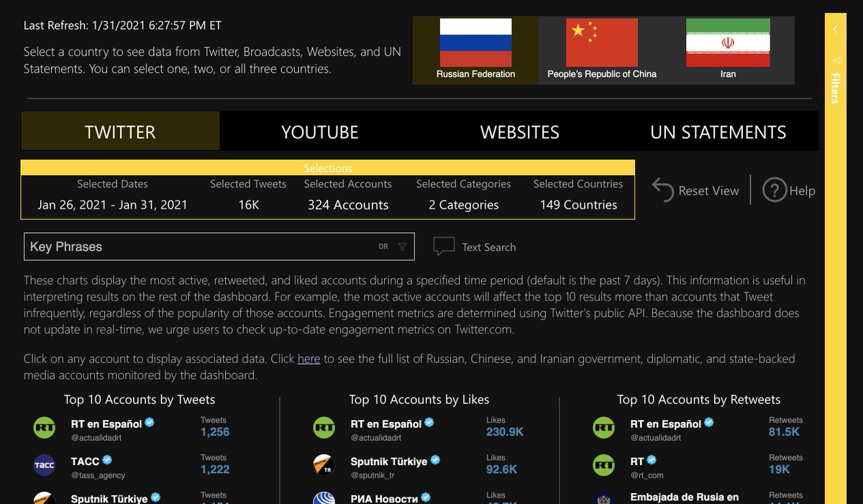Click the Text Search speech bubble icon
The image size is (863, 504).
coord(444,247)
